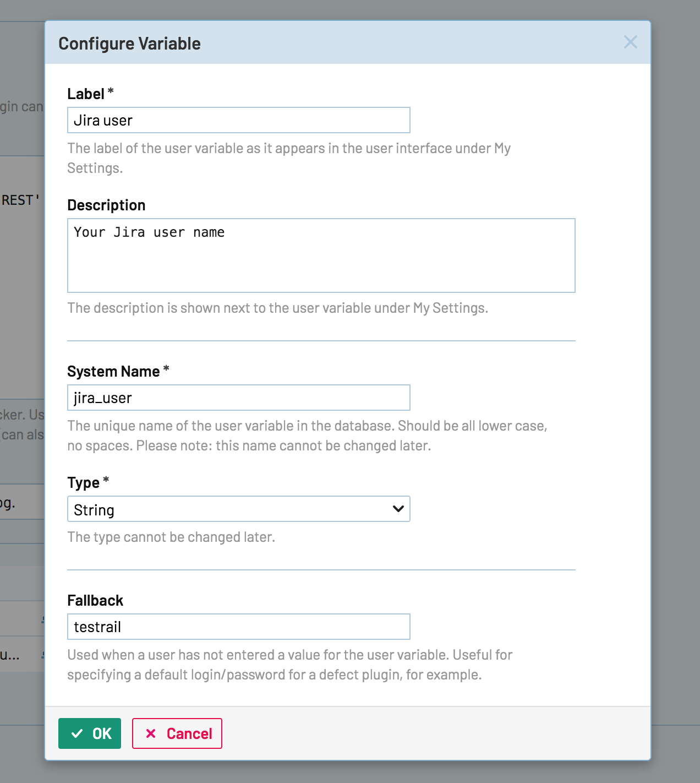This screenshot has width=700, height=783.
Task: Expand the Type dropdown chevron arrow
Action: [398, 509]
